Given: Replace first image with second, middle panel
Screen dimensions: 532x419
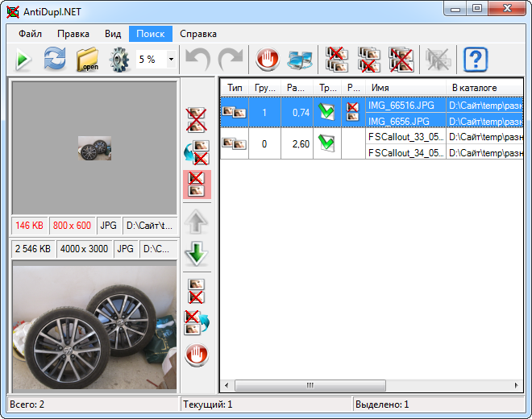Looking at the screenshot, I should 197,152.
